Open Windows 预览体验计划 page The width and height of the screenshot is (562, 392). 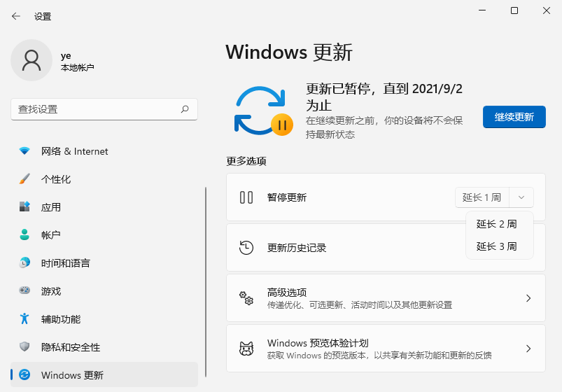[386, 348]
